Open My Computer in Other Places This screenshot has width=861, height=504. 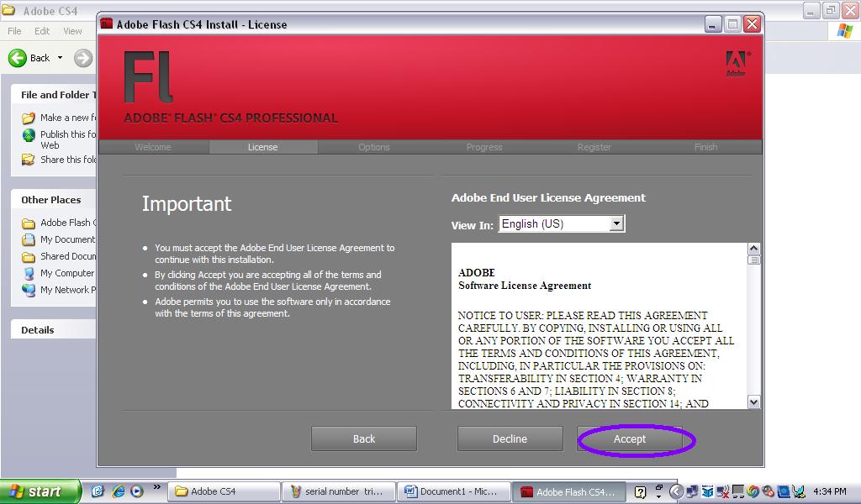pyautogui.click(x=67, y=273)
